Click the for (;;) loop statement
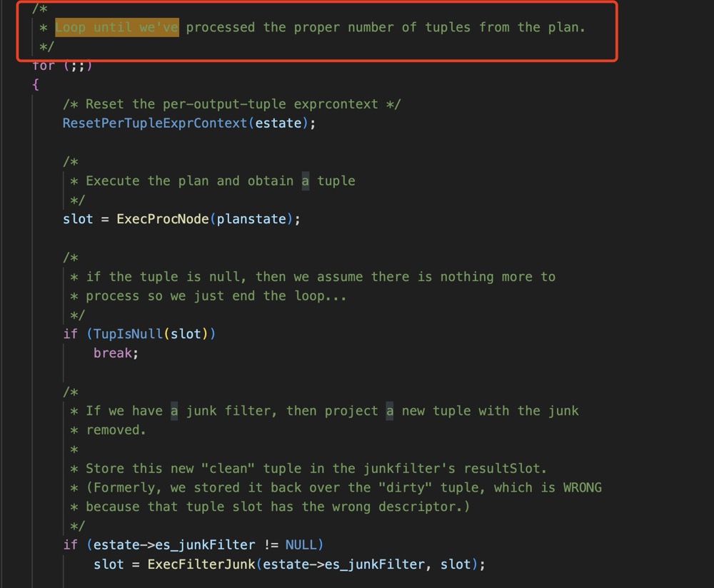 62,66
